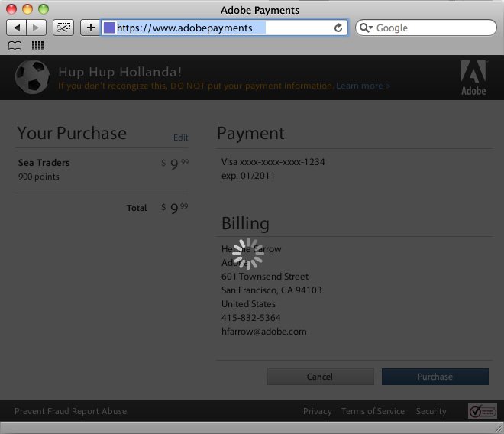Click San Francisco, CA 94103 line
The width and height of the screenshot is (504, 434).
click(271, 290)
